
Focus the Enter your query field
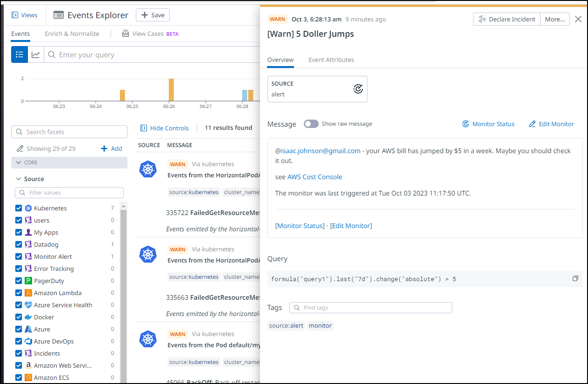point(154,55)
